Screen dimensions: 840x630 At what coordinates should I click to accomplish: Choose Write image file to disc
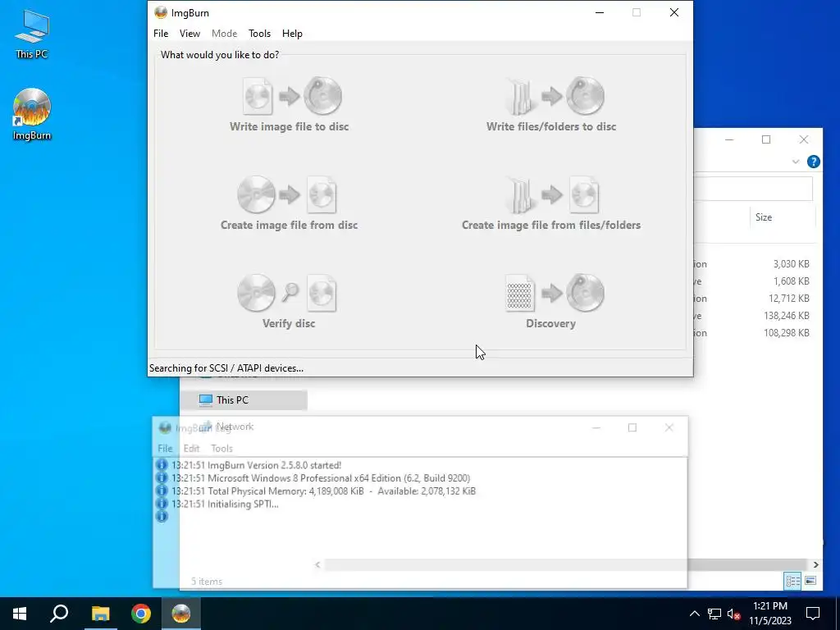pos(290,104)
